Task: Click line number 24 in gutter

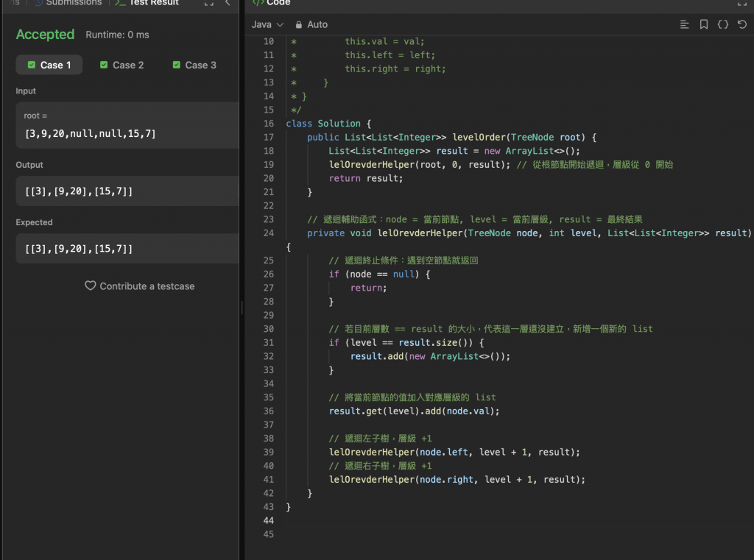Action: [x=268, y=233]
